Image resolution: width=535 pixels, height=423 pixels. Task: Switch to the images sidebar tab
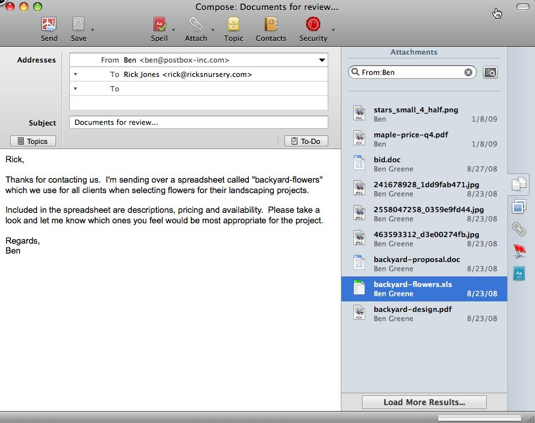click(x=519, y=207)
